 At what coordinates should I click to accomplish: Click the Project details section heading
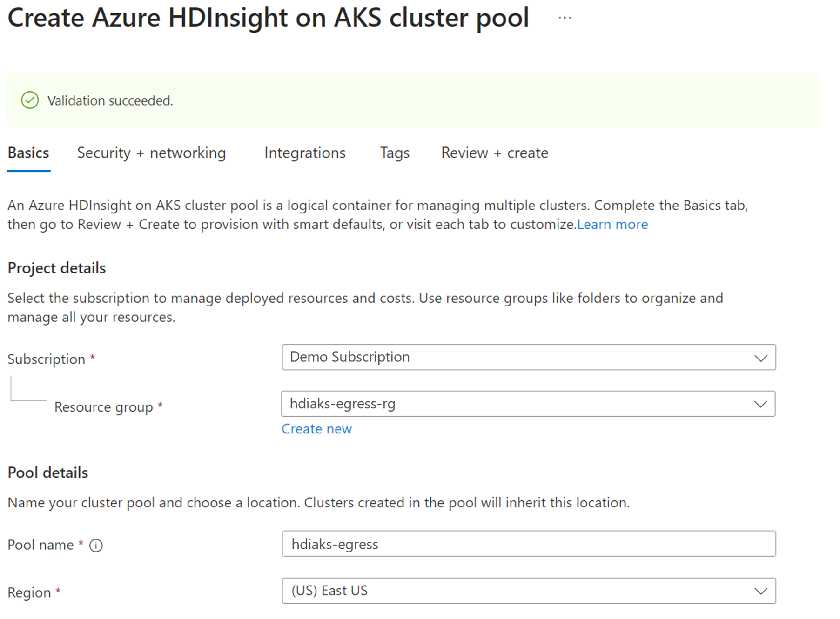(x=57, y=268)
